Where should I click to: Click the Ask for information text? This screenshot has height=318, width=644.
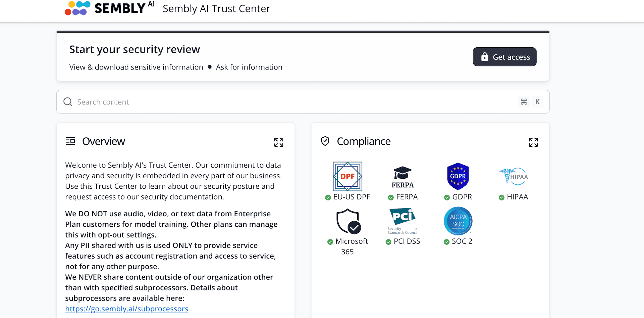click(x=249, y=67)
